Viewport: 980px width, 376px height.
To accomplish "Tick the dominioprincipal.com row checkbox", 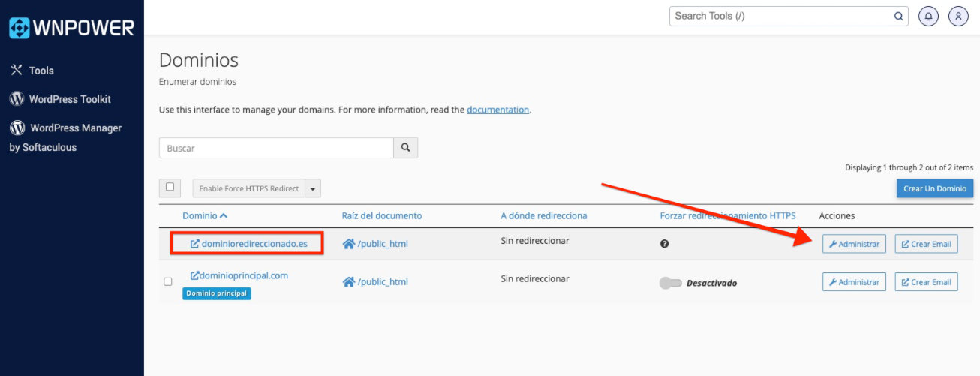I will coord(168,281).
